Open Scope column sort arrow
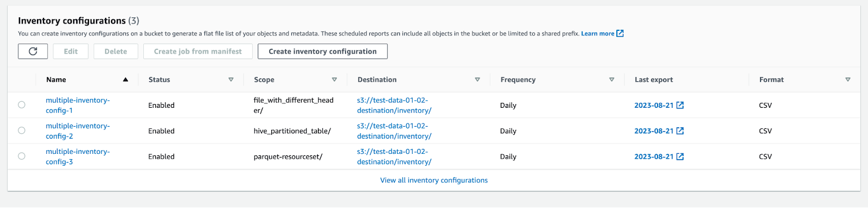The height and width of the screenshot is (208, 868). (x=334, y=80)
